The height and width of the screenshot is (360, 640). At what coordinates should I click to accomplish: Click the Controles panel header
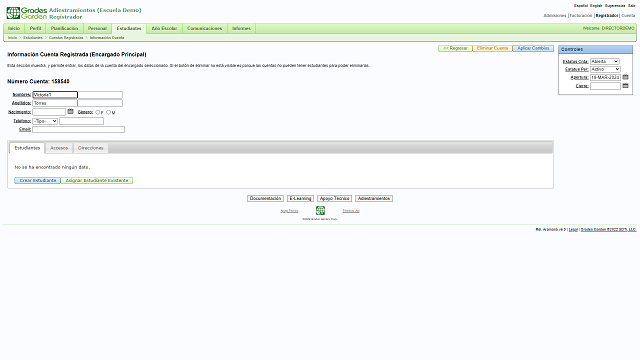pyautogui.click(x=596, y=49)
